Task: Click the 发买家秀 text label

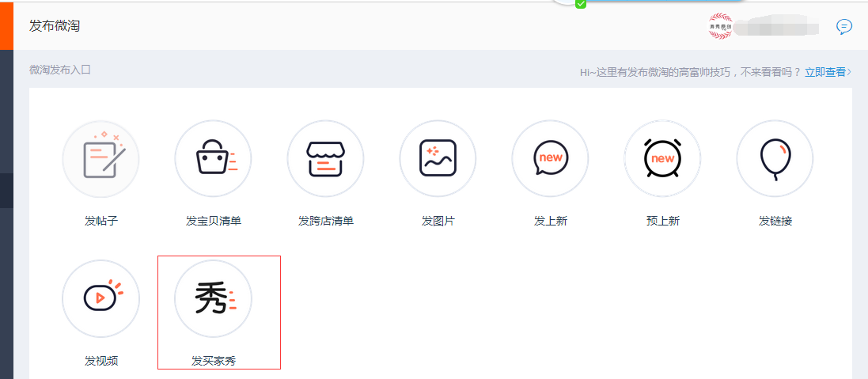Action: [x=213, y=361]
